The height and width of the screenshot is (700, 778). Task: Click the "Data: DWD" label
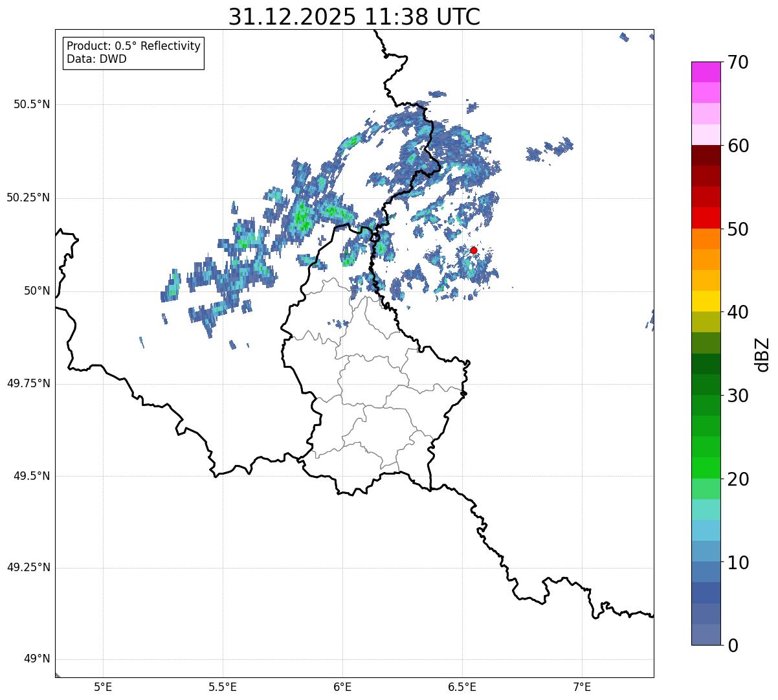point(97,60)
